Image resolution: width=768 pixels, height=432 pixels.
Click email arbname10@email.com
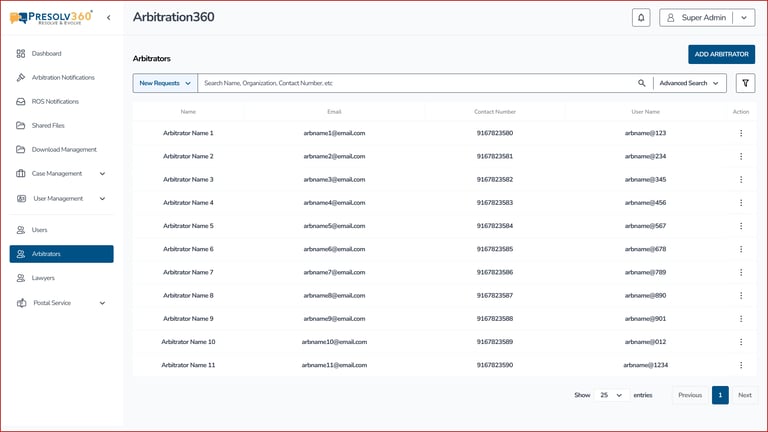click(334, 342)
